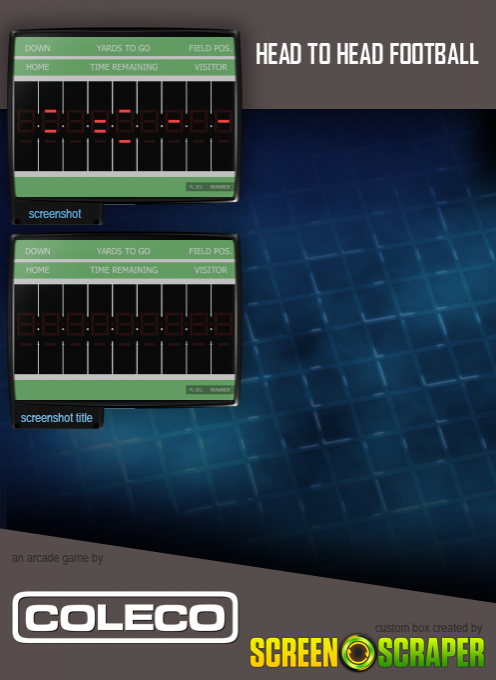Click TIME REMAINING in upper screenshot

(124, 67)
